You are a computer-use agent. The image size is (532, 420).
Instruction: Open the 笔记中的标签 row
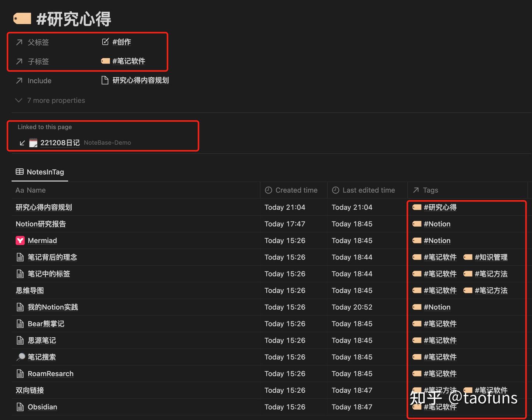[x=49, y=274]
